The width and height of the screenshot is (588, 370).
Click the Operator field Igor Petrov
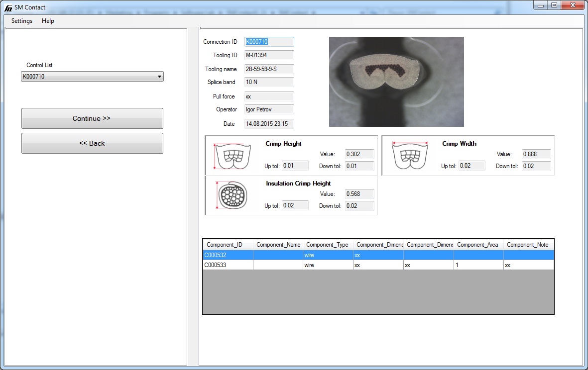tap(269, 109)
